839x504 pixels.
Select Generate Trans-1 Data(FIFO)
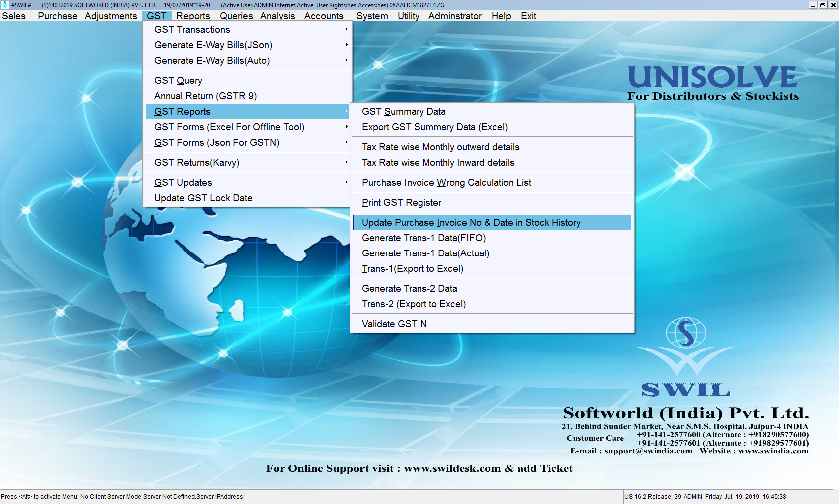point(492,238)
